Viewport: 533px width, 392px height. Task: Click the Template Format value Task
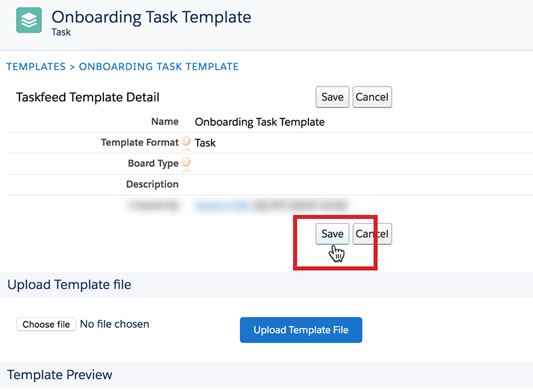[x=205, y=143]
